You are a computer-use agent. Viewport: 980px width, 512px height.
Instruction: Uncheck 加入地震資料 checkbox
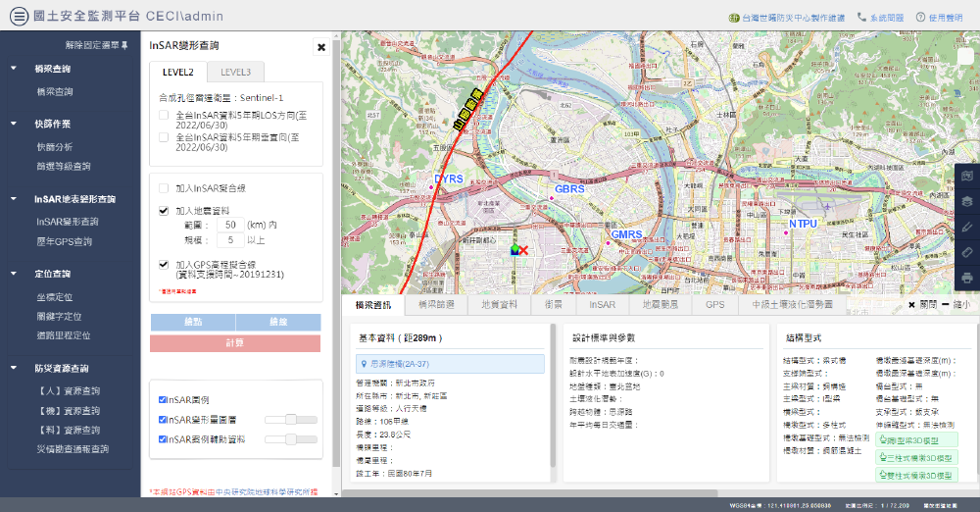[164, 211]
